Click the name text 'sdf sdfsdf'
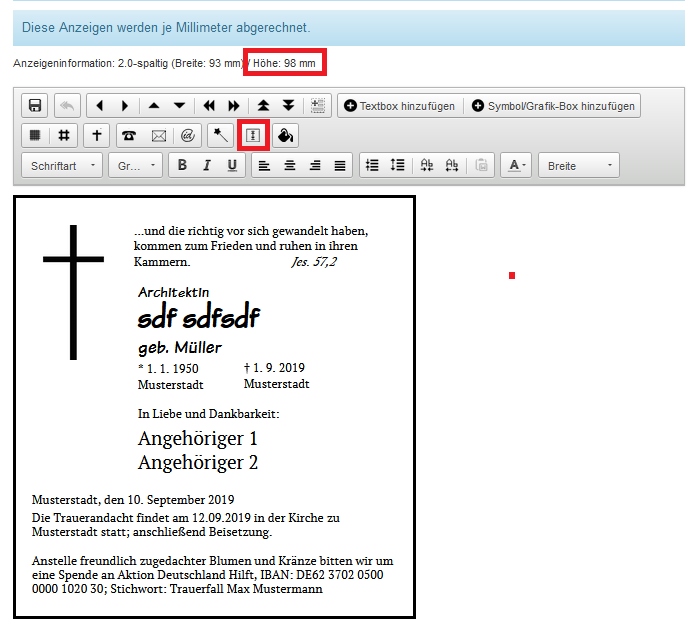Viewport: 696px width, 641px height. click(x=198, y=317)
